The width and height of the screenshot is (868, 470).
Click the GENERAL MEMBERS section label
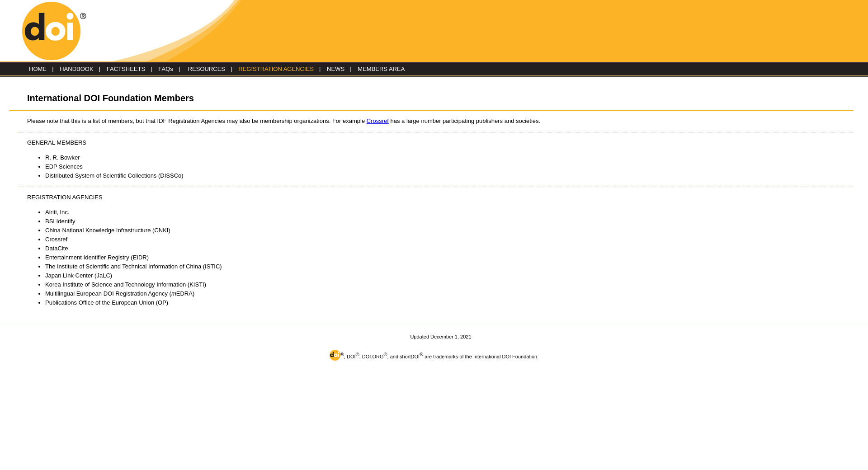click(57, 143)
